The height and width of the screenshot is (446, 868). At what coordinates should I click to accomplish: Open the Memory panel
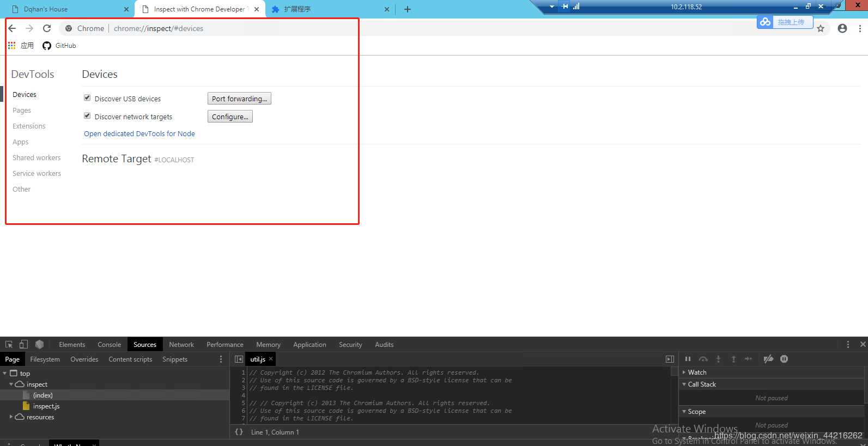269,345
